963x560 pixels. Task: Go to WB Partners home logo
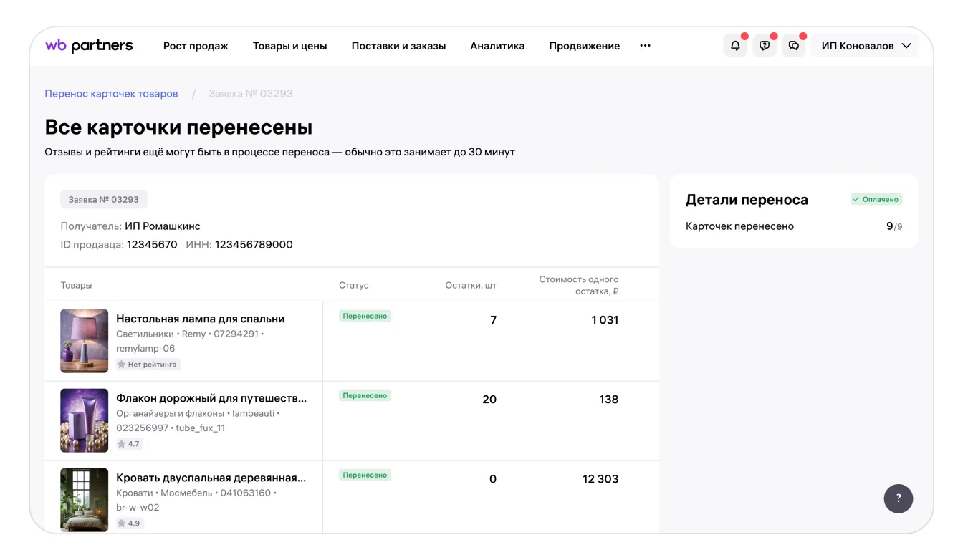(x=89, y=46)
